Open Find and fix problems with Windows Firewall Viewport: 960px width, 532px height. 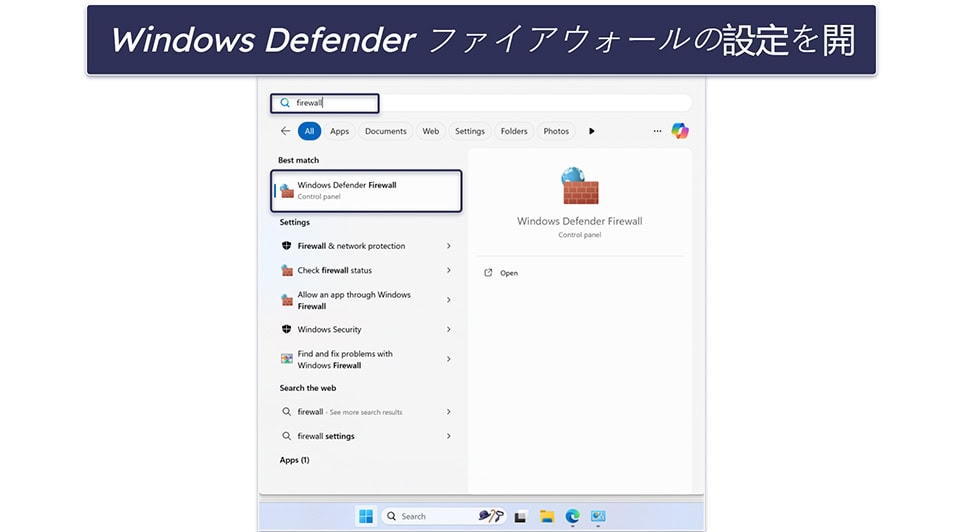coord(366,359)
